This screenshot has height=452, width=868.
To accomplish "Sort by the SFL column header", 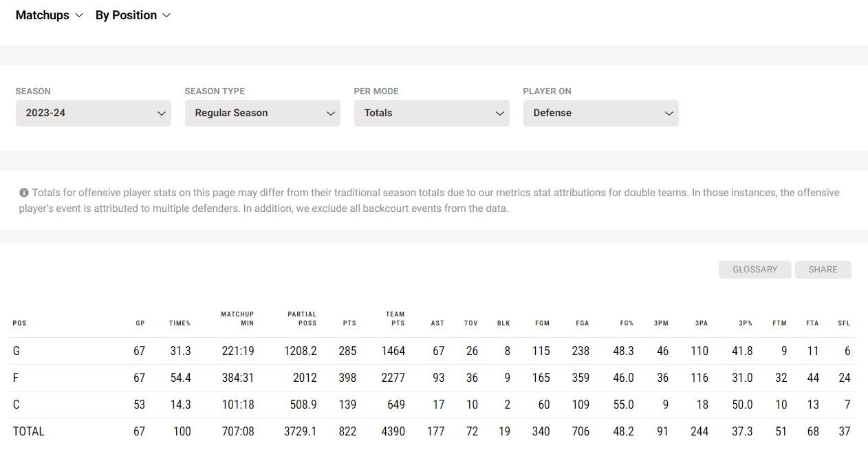I will [843, 323].
